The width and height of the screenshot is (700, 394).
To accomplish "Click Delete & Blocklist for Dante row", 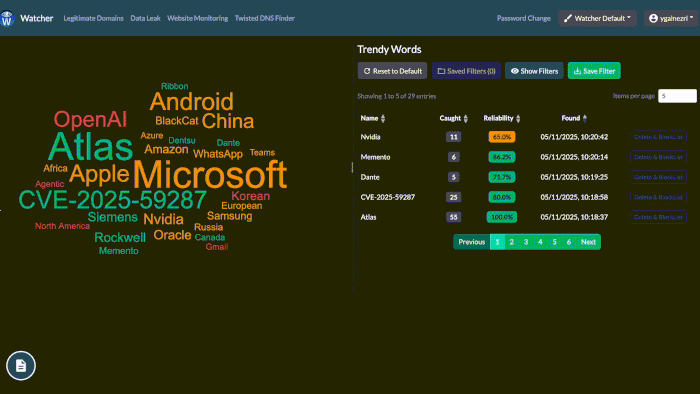I will [x=658, y=177].
